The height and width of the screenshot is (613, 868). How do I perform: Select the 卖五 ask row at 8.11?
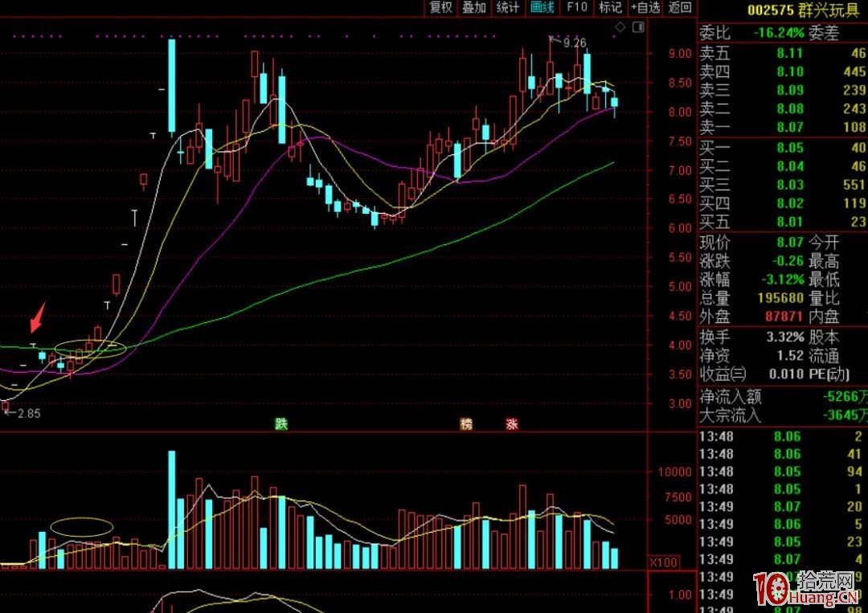(x=782, y=53)
